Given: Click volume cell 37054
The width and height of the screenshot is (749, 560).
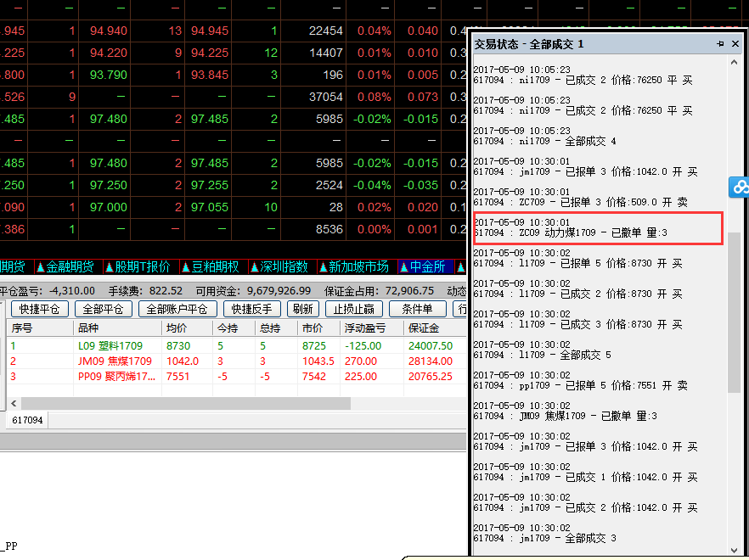Looking at the screenshot, I should tap(326, 97).
